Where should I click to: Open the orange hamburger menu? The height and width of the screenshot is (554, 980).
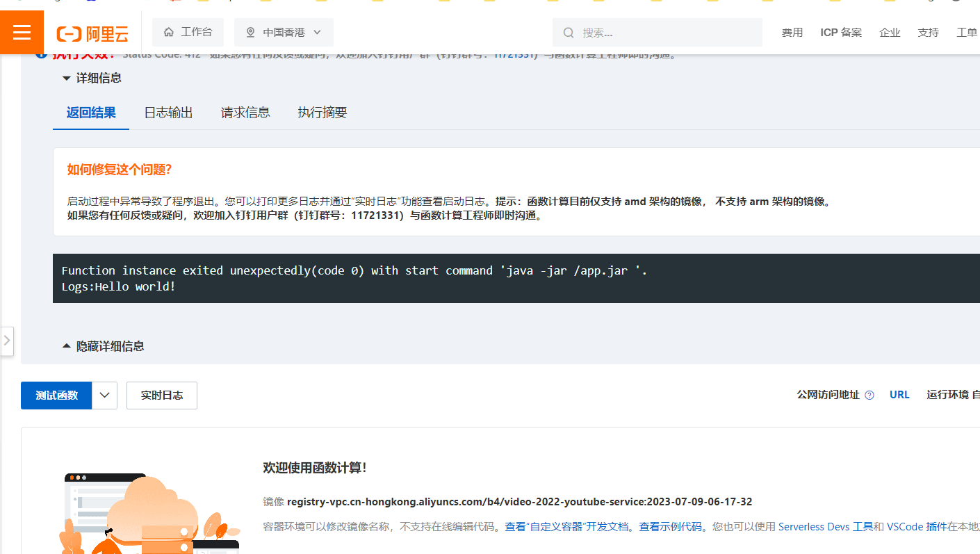(x=22, y=32)
